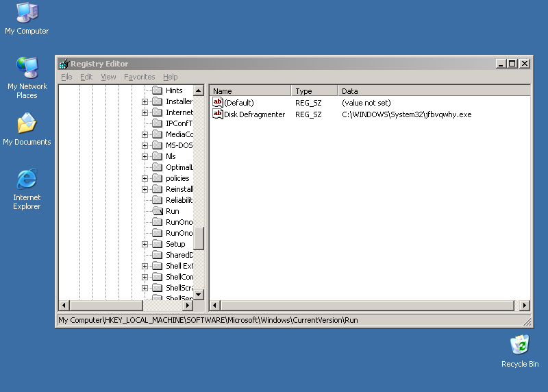Viewport: 548px width, 392px height.
Task: Click the Setup folder icon
Action: (158, 244)
